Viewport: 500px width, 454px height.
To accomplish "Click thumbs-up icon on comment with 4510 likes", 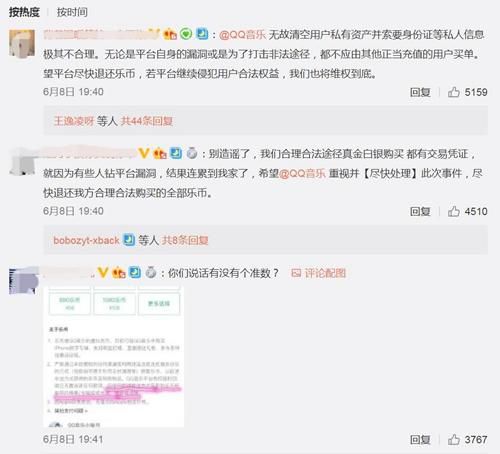I will 454,211.
